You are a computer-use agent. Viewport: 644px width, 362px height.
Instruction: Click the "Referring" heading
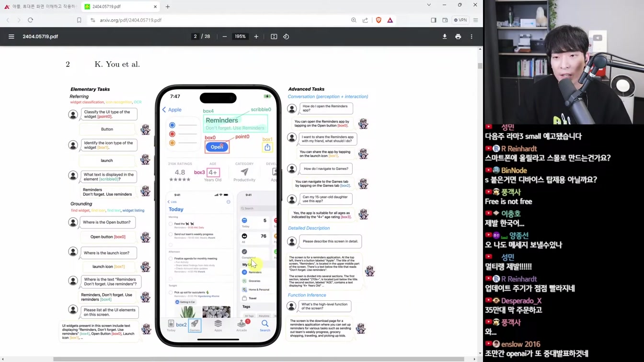point(79,97)
